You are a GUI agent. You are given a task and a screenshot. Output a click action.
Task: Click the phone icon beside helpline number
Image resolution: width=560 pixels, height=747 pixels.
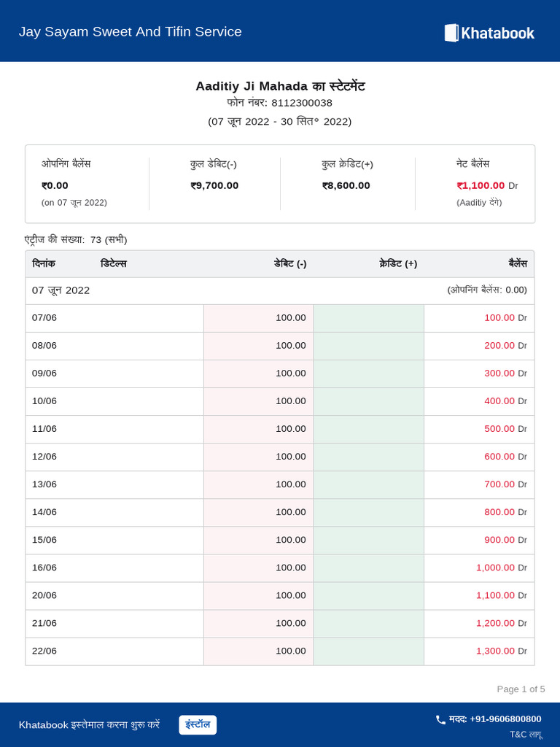(x=440, y=719)
